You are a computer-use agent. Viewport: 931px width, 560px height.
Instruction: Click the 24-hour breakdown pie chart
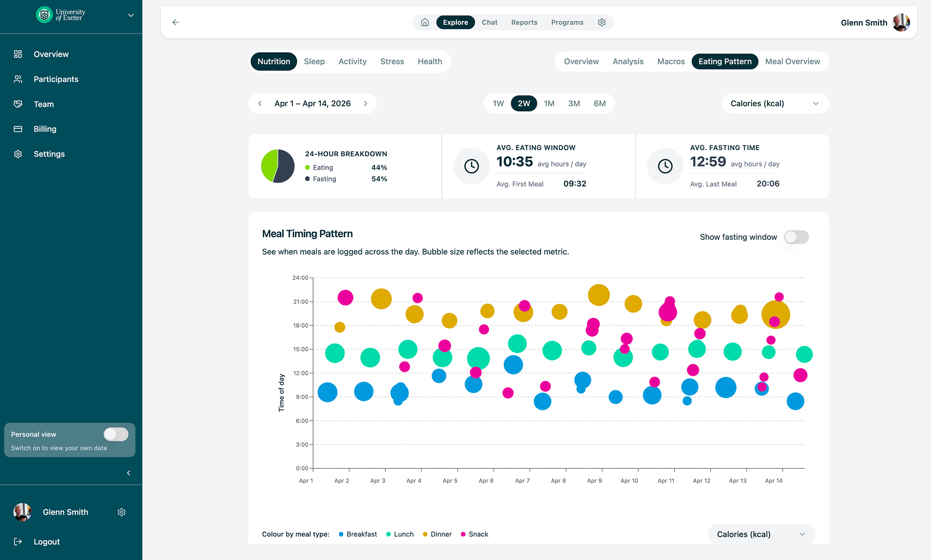tap(277, 166)
